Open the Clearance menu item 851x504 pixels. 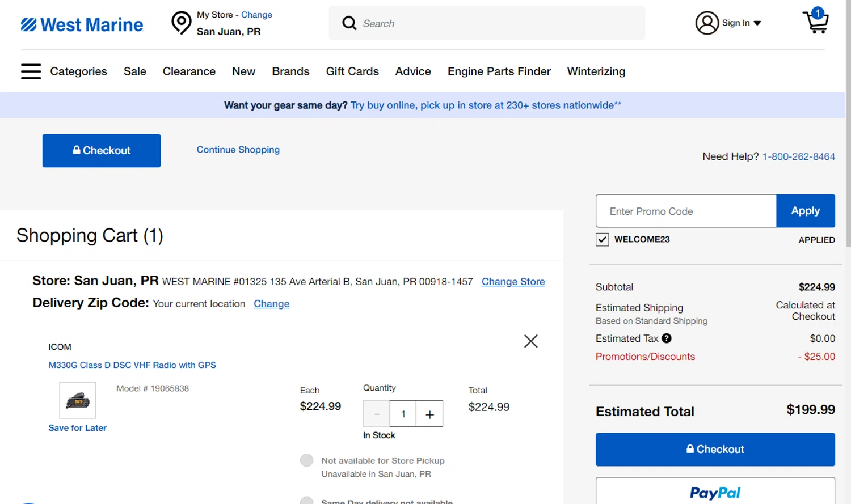tap(189, 71)
